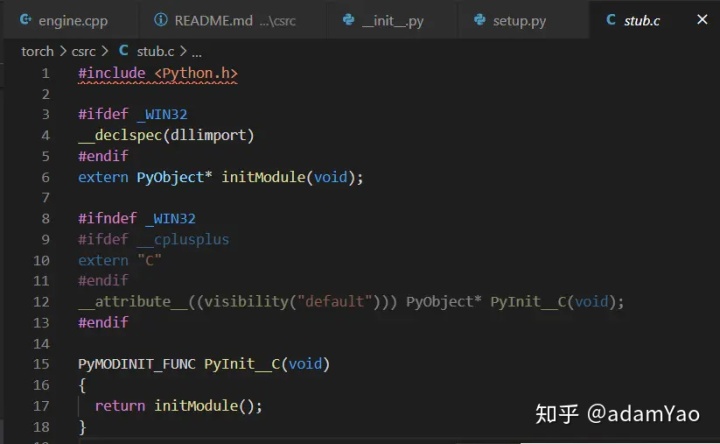
Task: Click the #endif on line 13
Action: tap(103, 322)
